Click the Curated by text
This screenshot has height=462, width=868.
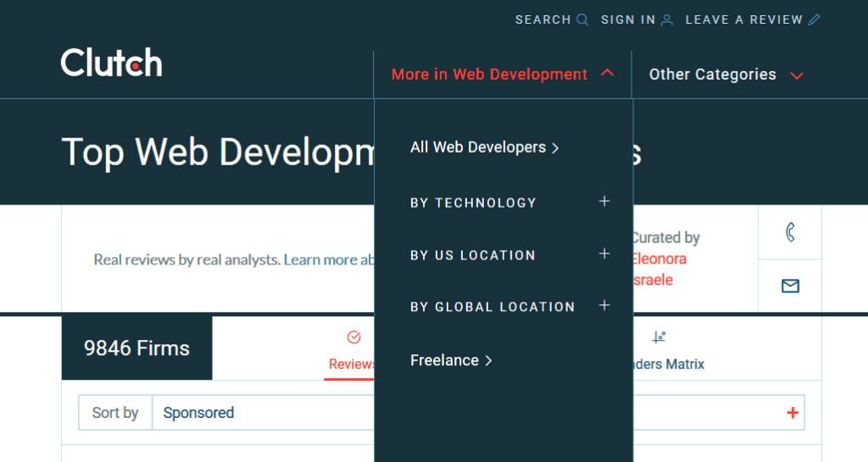click(666, 238)
